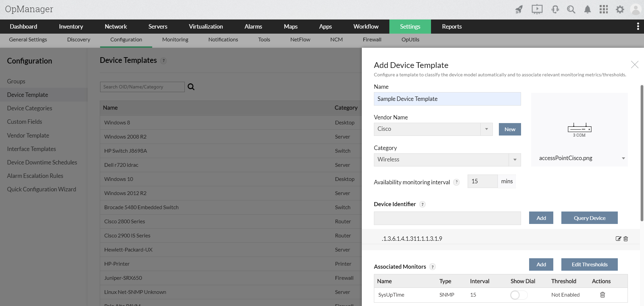Open the three-dot overflow menu
This screenshot has height=306, width=644.
[638, 26]
